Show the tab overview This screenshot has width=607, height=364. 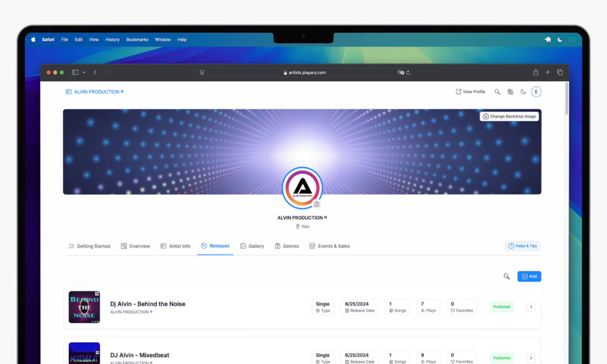560,72
